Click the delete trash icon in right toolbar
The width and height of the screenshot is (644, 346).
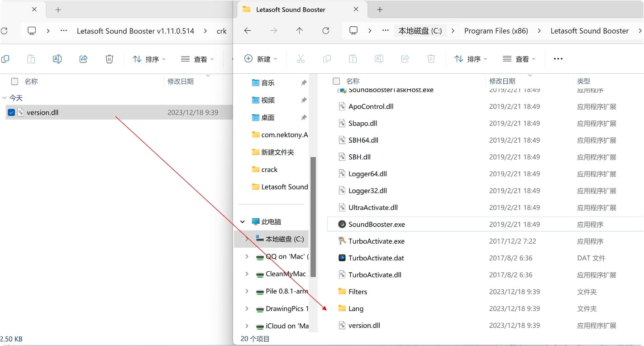(x=431, y=59)
